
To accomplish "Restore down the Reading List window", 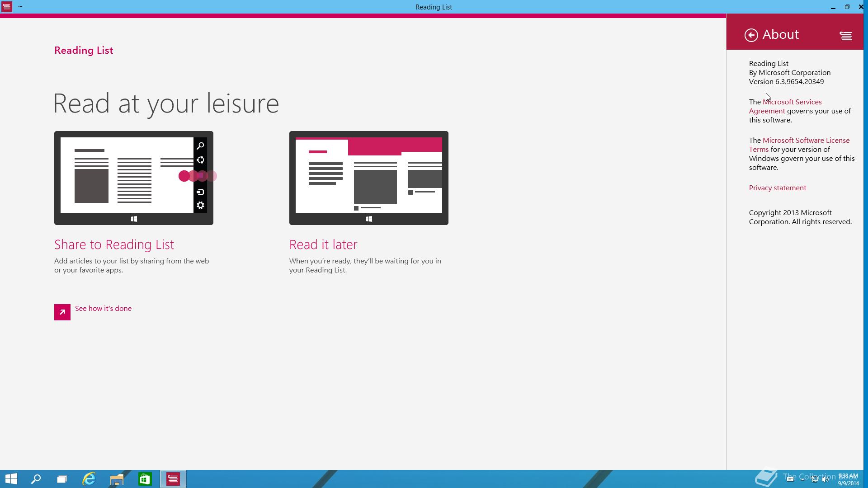I will [x=847, y=7].
